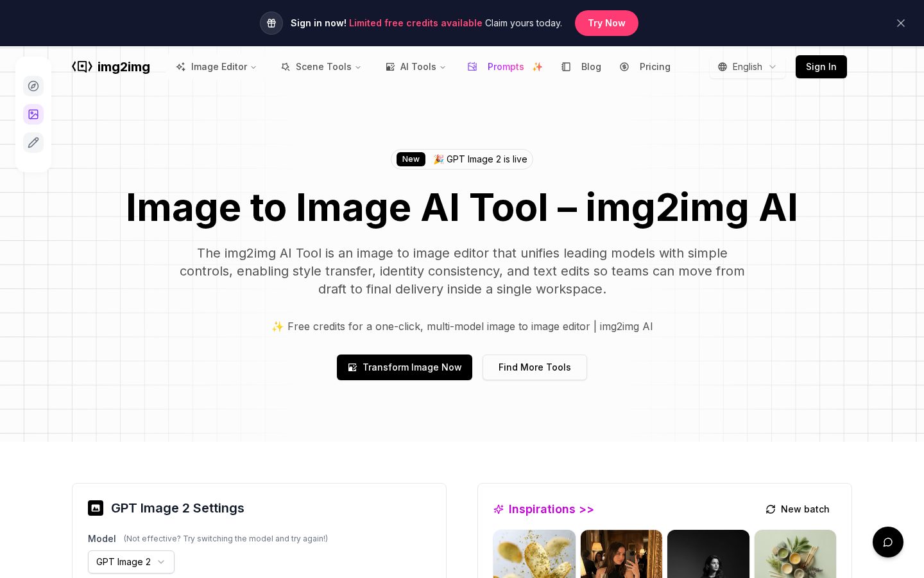Image resolution: width=924 pixels, height=578 pixels.
Task: Click the AI Tools icon
Action: pos(390,67)
